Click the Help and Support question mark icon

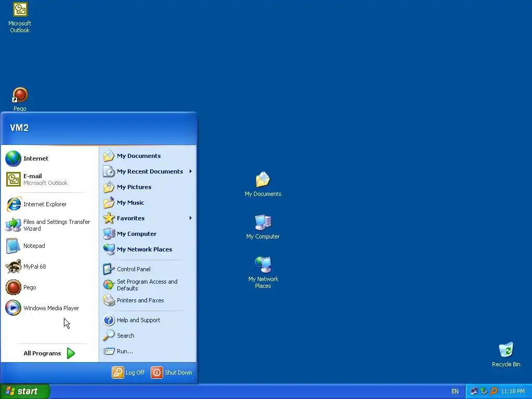pyautogui.click(x=109, y=320)
